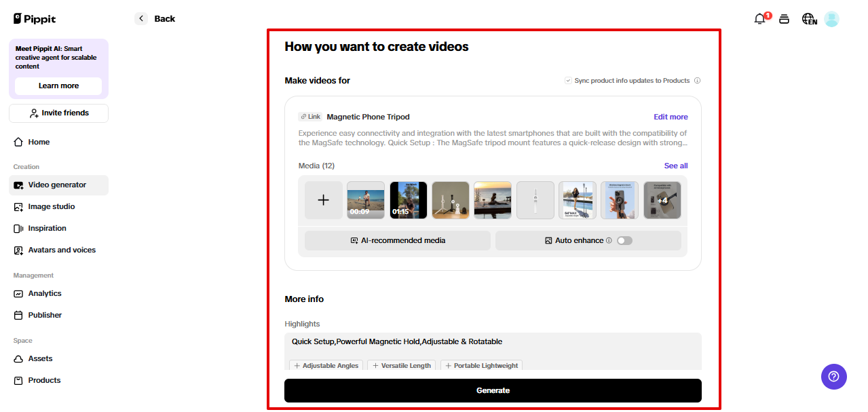Click the Generate button
Image resolution: width=868 pixels, height=412 pixels.
[x=493, y=390]
